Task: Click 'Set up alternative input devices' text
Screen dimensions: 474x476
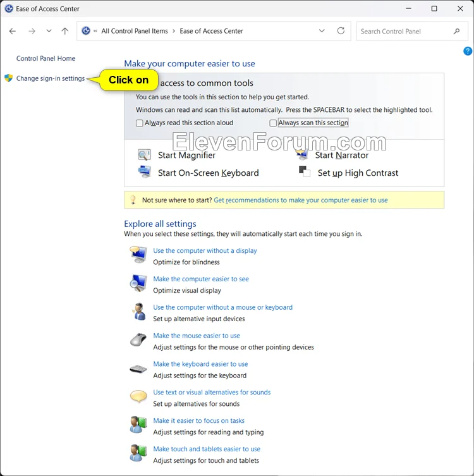Action: pos(199,319)
